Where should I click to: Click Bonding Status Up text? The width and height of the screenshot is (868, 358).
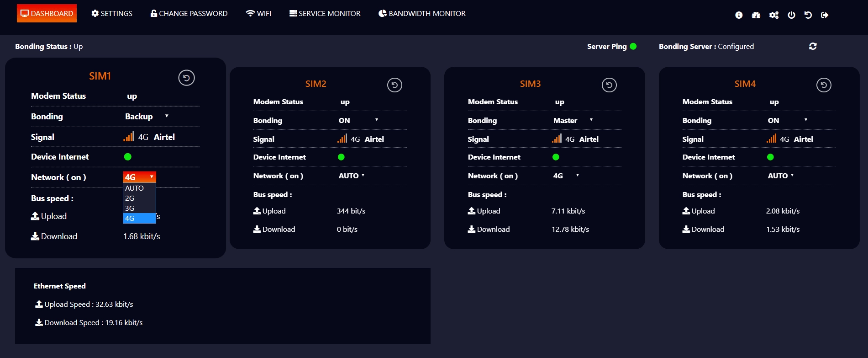tap(49, 46)
